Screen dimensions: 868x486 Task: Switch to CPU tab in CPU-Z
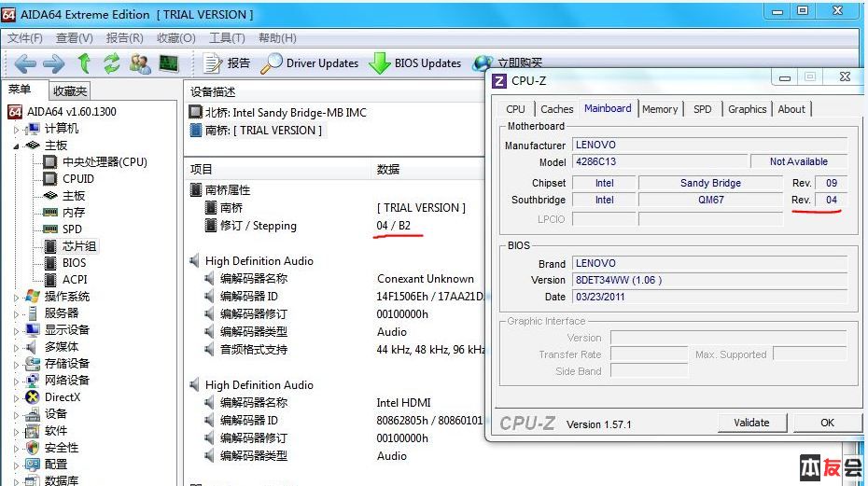(x=515, y=109)
